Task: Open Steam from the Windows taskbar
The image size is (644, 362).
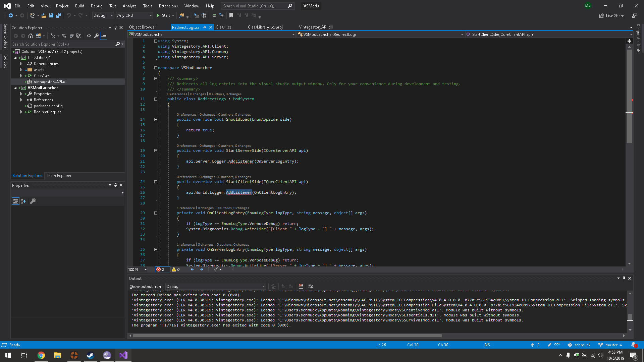Action: (x=90, y=355)
